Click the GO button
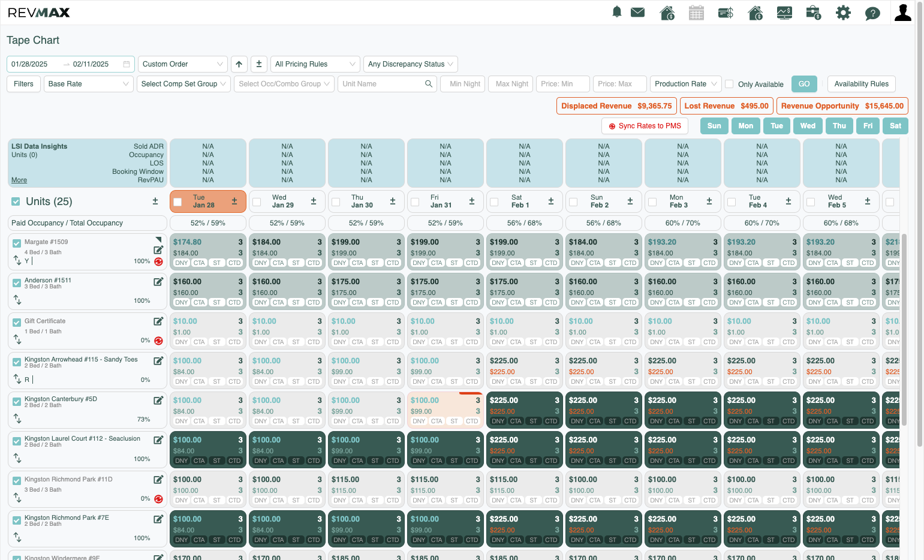924x560 pixels. pos(804,84)
